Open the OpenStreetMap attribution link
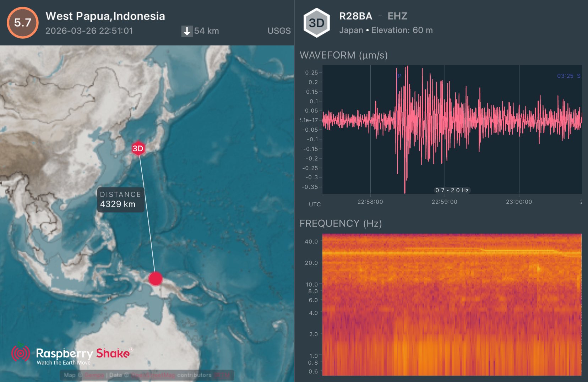 click(x=153, y=375)
